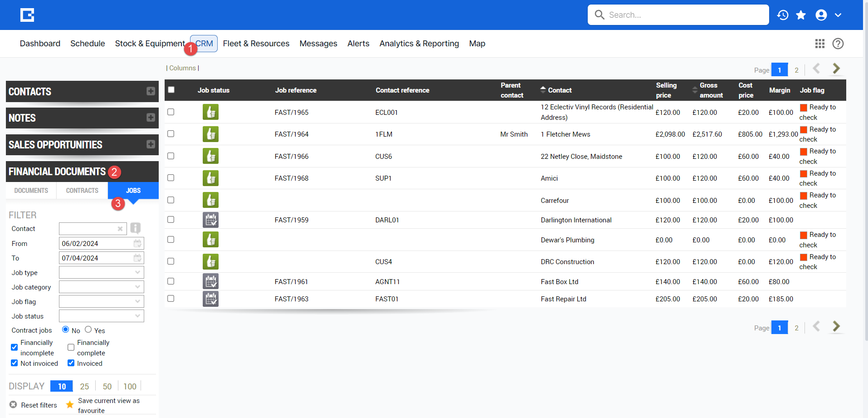
Task: Select the Contract jobs Yes radio button
Action: coord(88,329)
